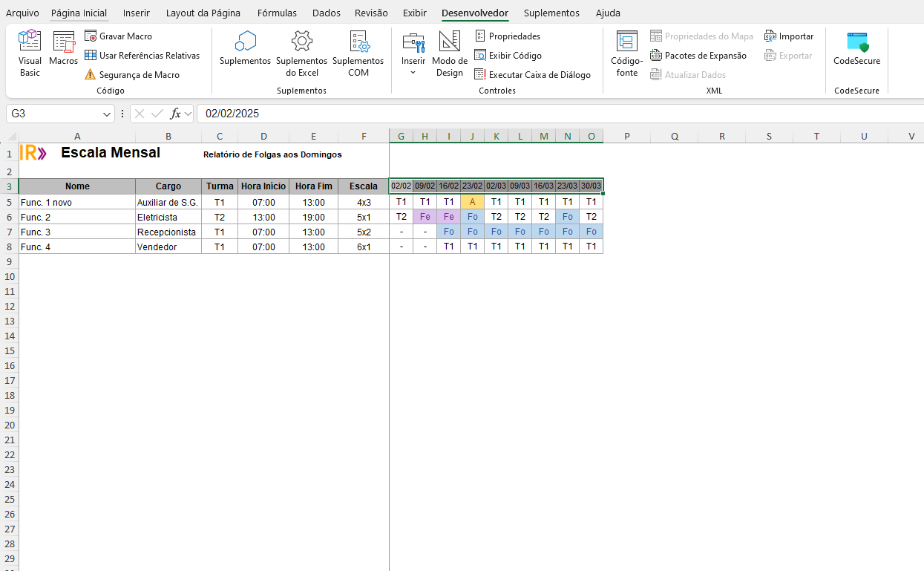
Task: Toggle Usar Referências Relativas
Action: click(142, 55)
